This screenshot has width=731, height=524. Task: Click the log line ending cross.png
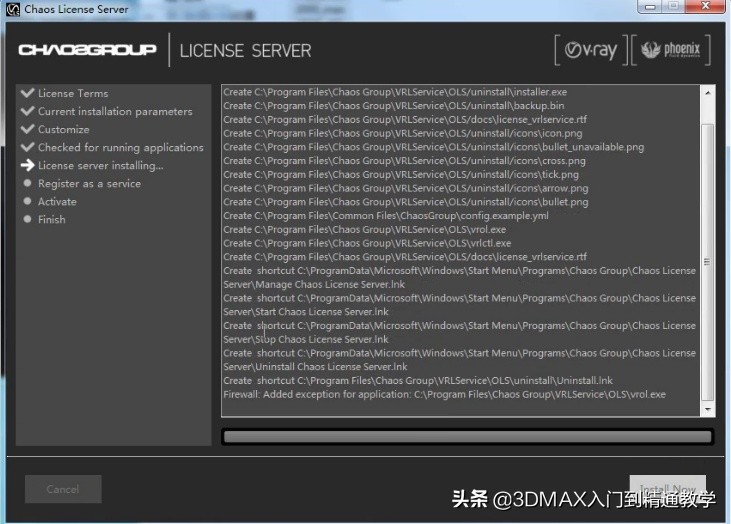[405, 160]
